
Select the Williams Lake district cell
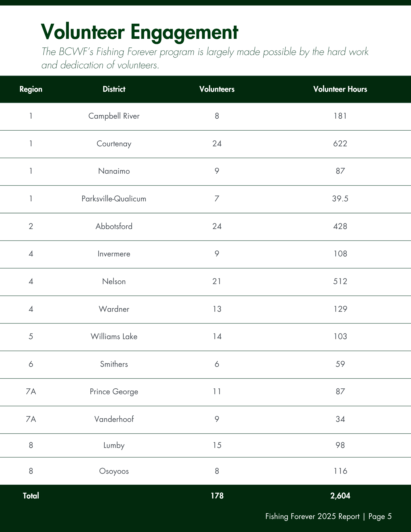coord(114,336)
